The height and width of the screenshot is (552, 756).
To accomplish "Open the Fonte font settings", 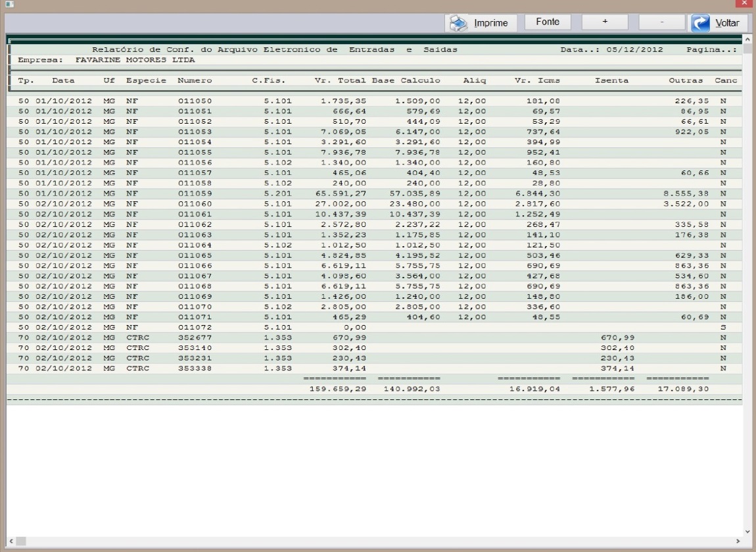I will point(548,22).
